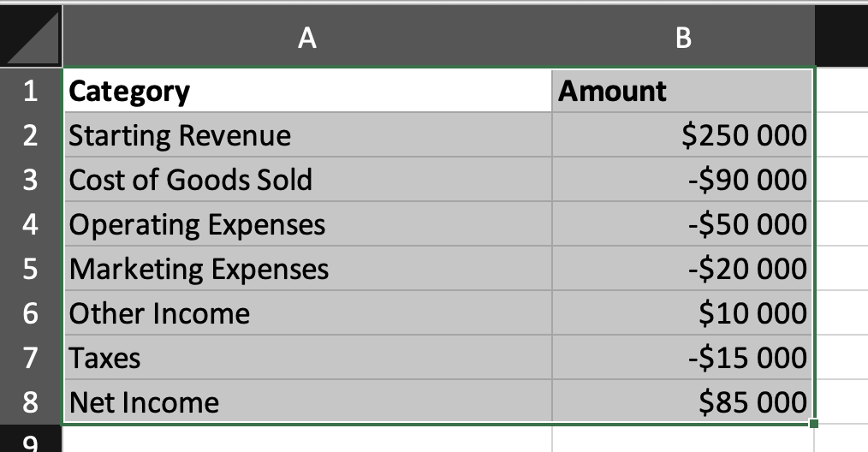Select the Cost of Goods Sold cell
Viewport: 868px width, 452px height.
coord(307,180)
